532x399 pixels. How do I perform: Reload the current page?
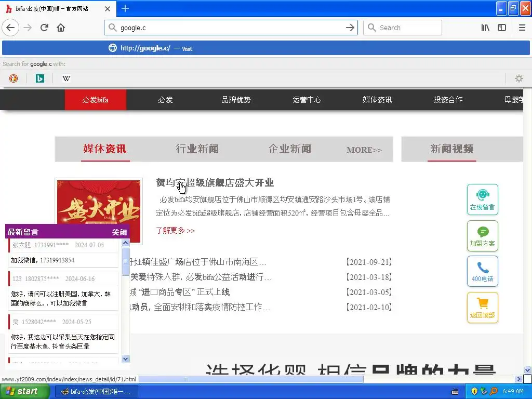click(x=45, y=28)
